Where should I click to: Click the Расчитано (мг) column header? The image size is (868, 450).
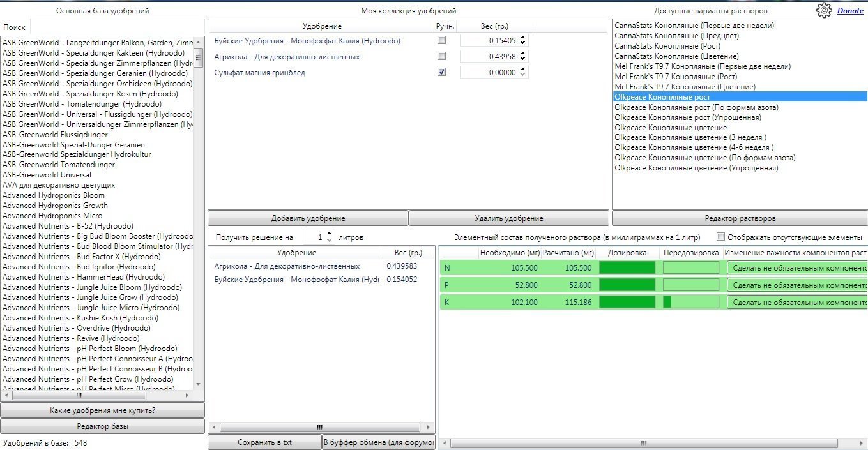[x=568, y=253]
